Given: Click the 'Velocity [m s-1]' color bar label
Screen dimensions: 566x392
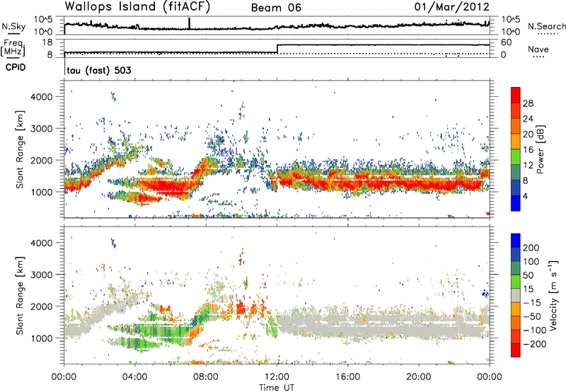Looking at the screenshot, I should [x=553, y=295].
